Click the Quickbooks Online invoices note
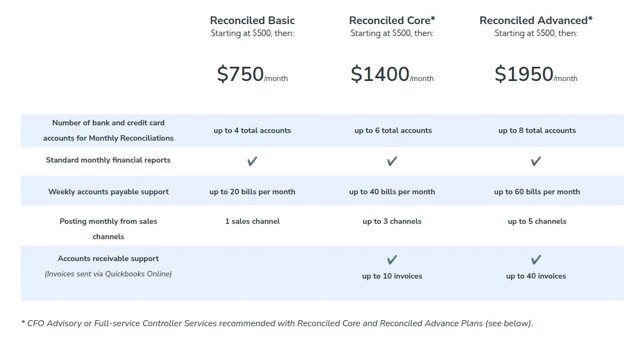The width and height of the screenshot is (644, 347). (x=108, y=274)
